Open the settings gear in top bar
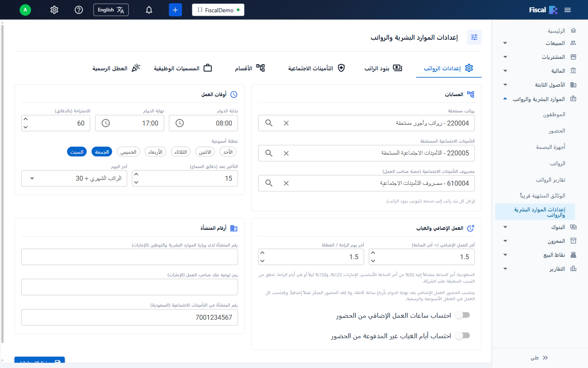The image size is (588, 368). (54, 10)
